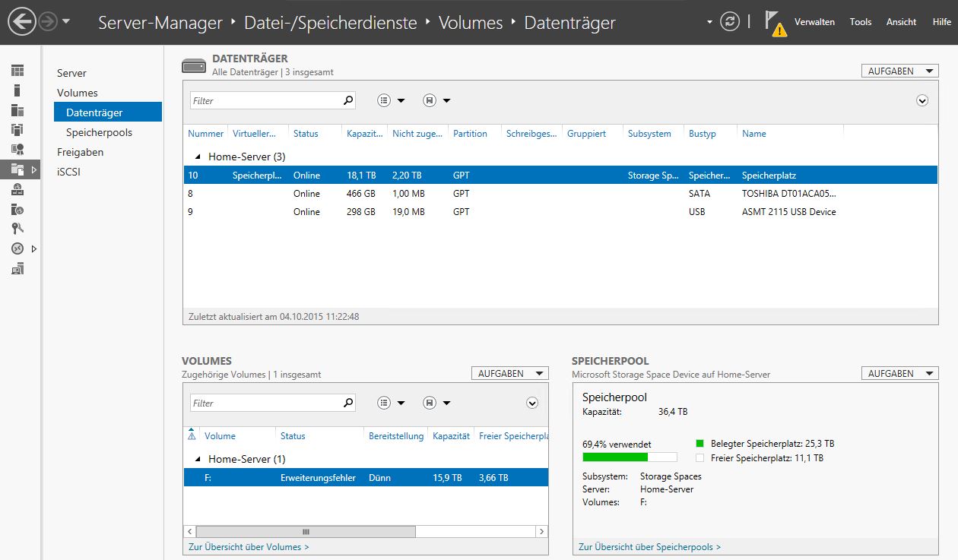Image resolution: width=958 pixels, height=560 pixels.
Task: Open the Speicherpool AUFGABEN dropdown
Action: (899, 373)
